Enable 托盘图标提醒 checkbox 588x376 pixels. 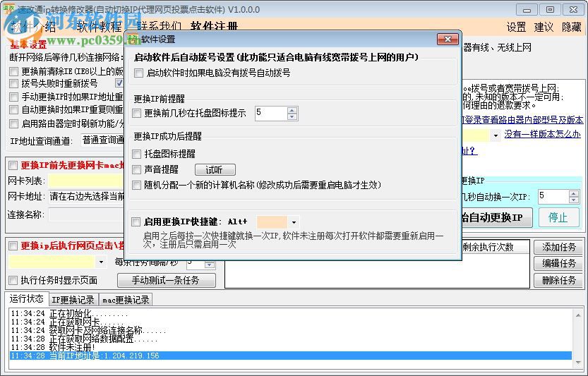(137, 154)
